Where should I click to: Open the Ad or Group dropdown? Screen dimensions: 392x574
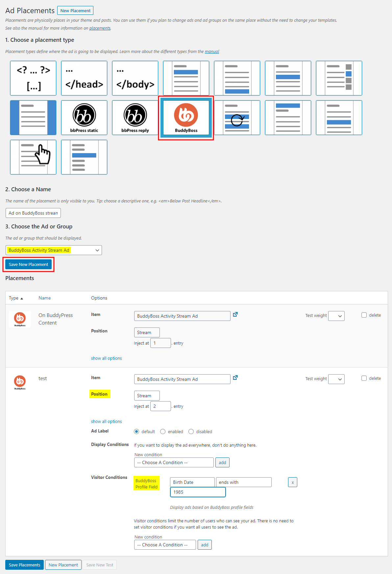(54, 250)
